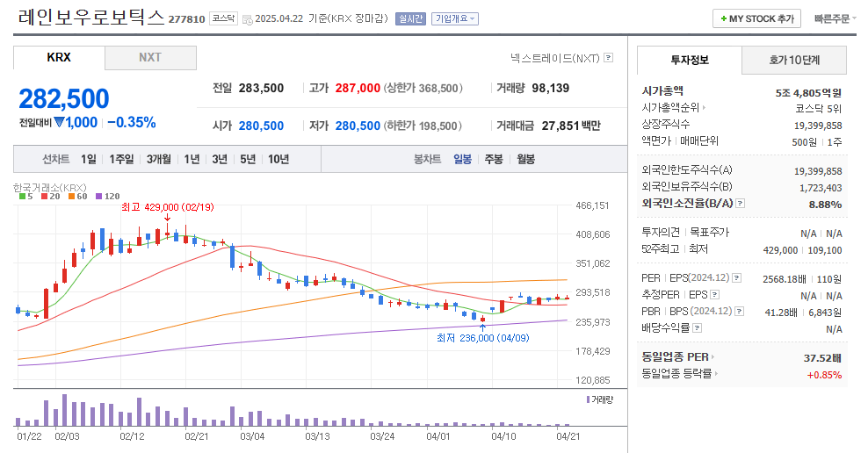The width and height of the screenshot is (868, 453).
Task: Click the stock code 277810
Action: tap(186, 19)
